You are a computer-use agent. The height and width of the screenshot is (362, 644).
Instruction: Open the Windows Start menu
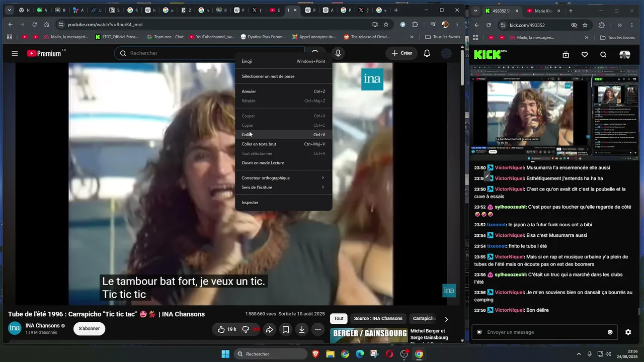click(225, 354)
